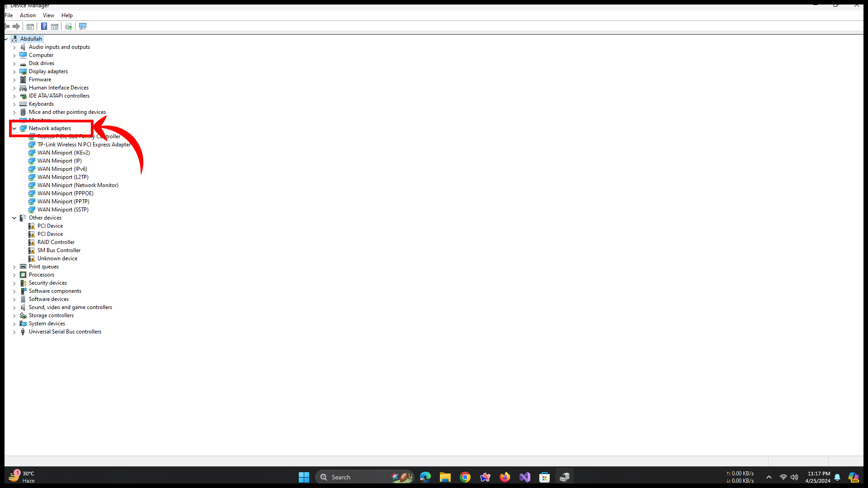Collapse the Other devices category
868x488 pixels.
[x=14, y=218]
